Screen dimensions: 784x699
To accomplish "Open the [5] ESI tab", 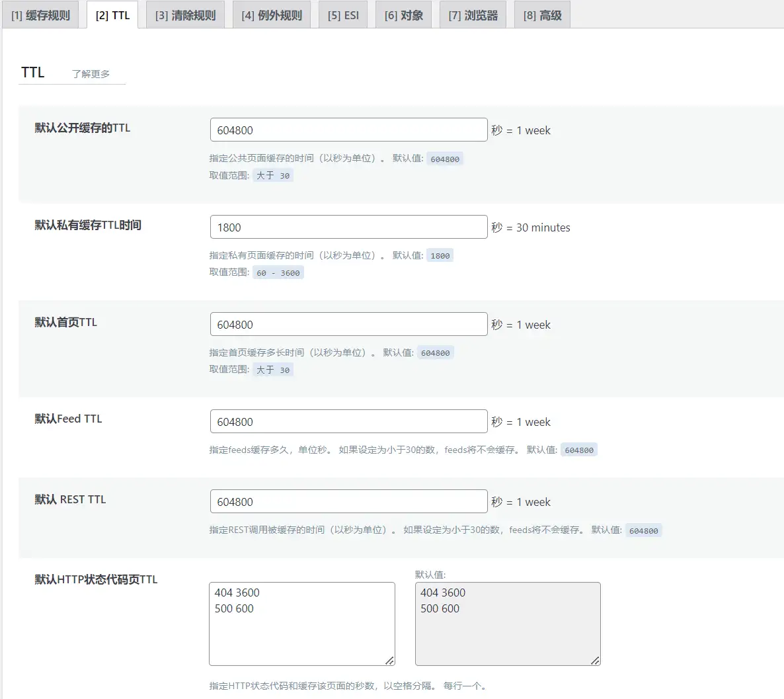I will (x=343, y=15).
